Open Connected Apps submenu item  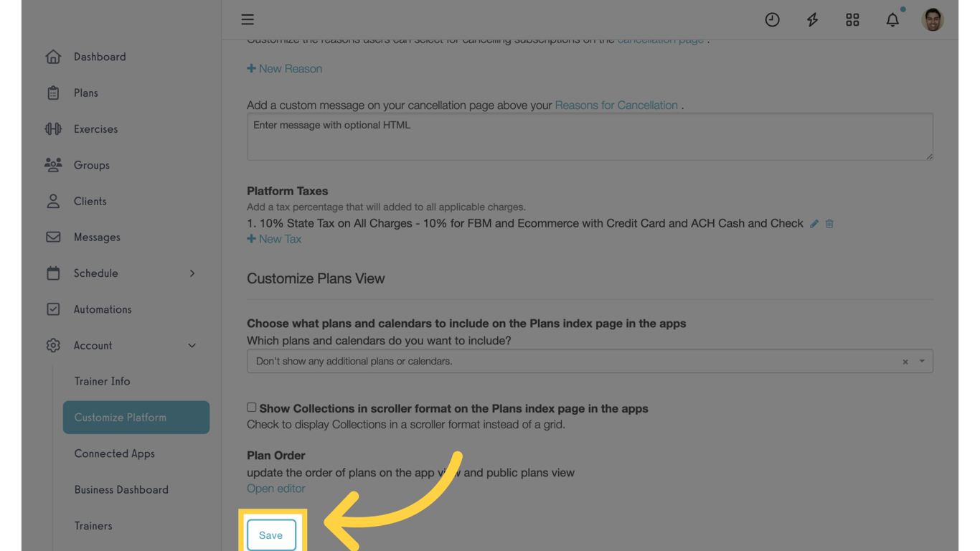point(115,453)
